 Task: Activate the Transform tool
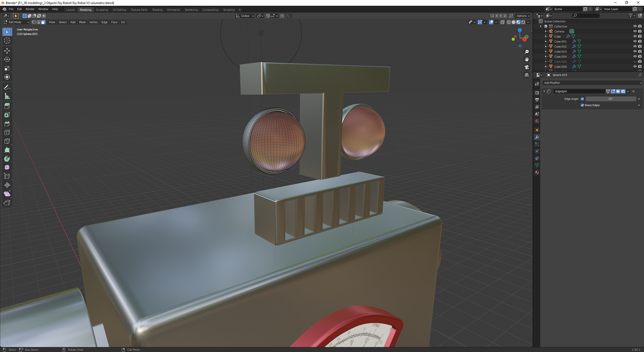pos(7,77)
